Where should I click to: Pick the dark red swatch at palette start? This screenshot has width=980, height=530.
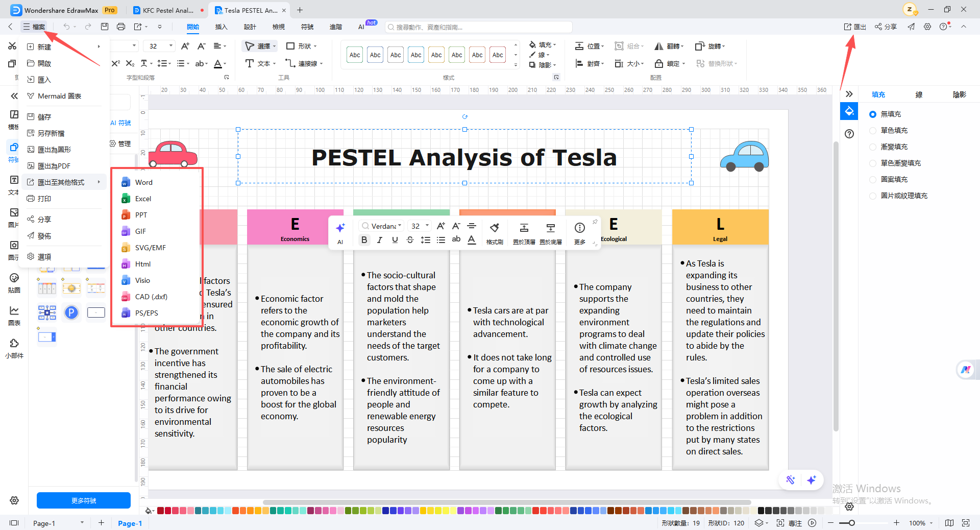pos(160,511)
